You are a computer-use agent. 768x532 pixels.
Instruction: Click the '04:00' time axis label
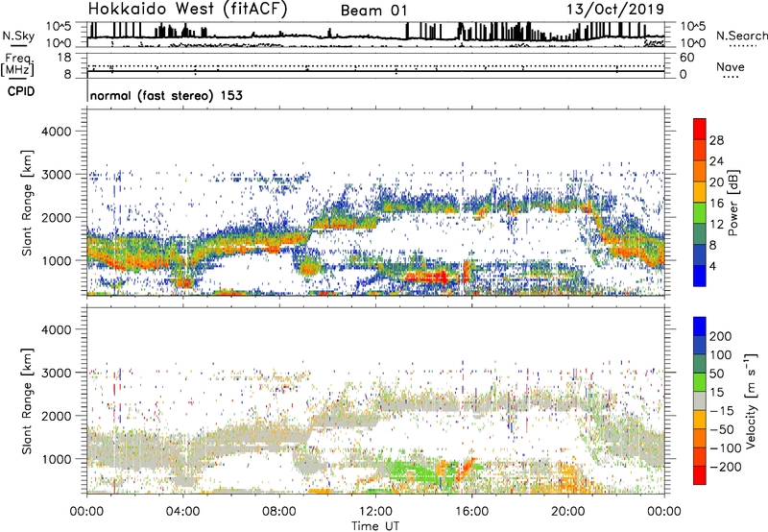pos(182,512)
